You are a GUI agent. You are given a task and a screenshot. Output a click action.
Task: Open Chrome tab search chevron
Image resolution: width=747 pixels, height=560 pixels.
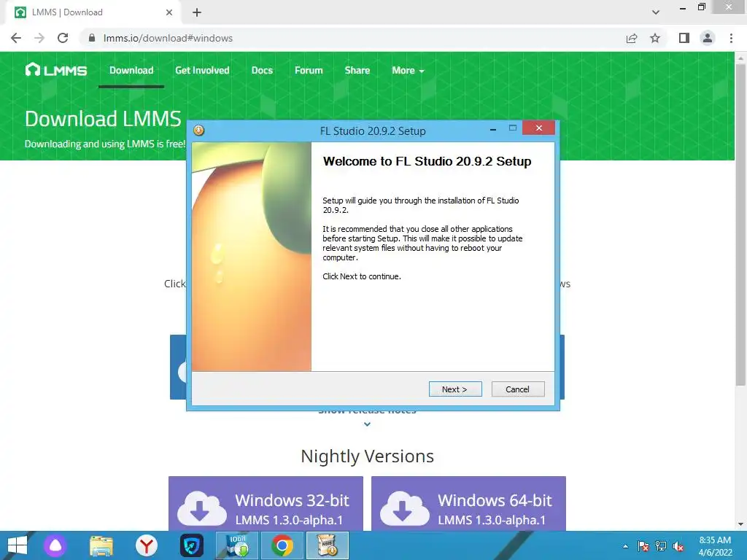[656, 12]
